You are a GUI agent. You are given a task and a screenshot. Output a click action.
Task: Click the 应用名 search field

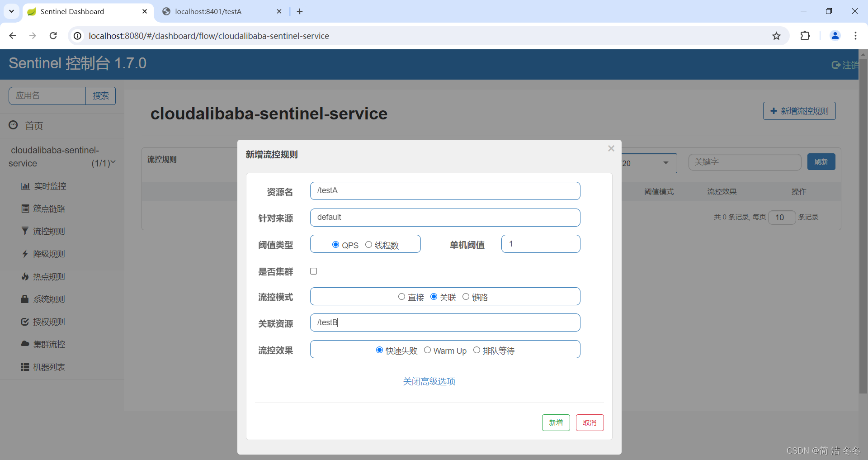point(47,96)
